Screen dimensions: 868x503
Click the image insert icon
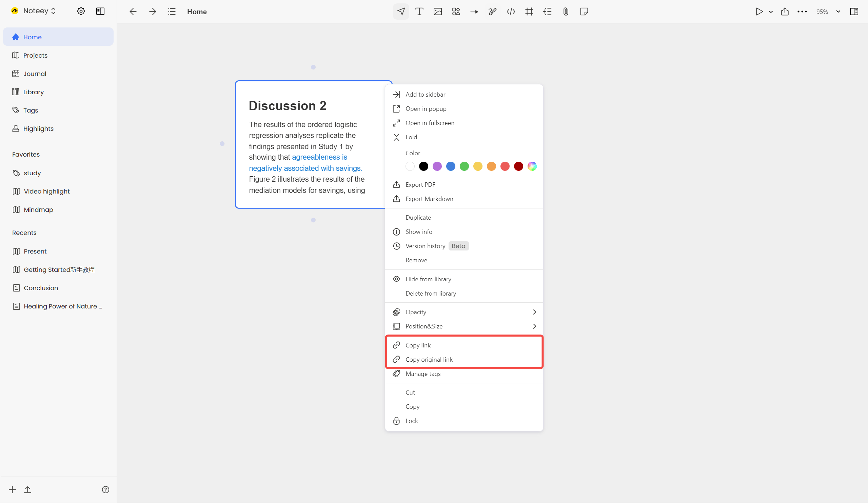(x=437, y=12)
